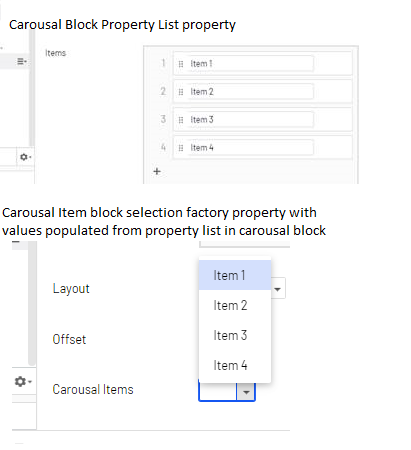Select Item 4 in the dropdown list

coord(235,365)
